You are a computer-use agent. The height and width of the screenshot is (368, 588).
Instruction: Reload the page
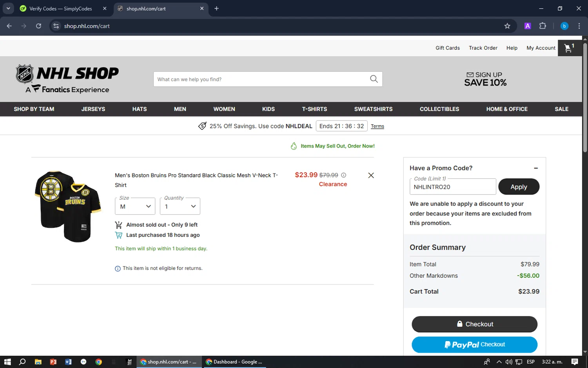38,26
